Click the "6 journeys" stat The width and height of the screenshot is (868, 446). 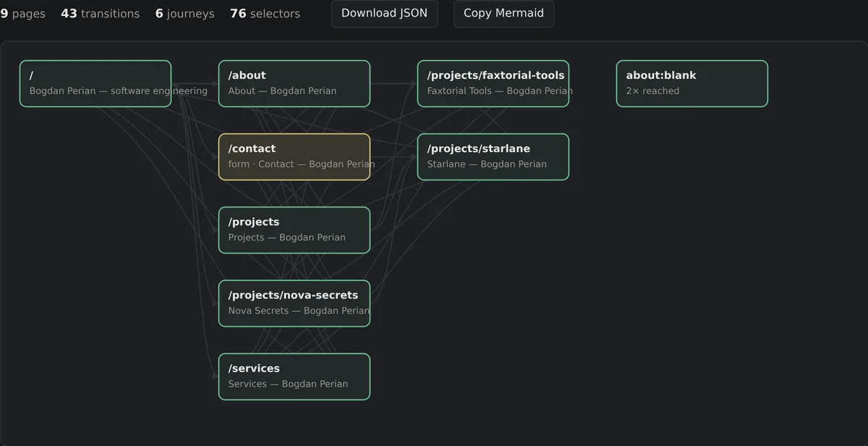click(185, 14)
